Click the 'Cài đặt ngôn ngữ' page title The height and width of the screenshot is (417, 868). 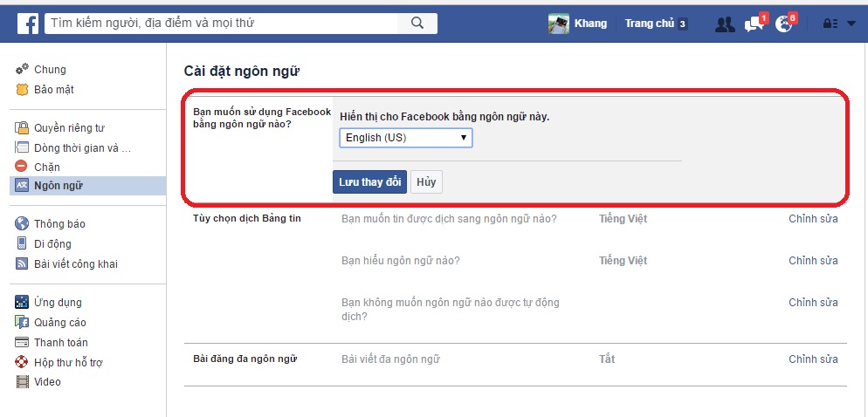[x=242, y=72]
